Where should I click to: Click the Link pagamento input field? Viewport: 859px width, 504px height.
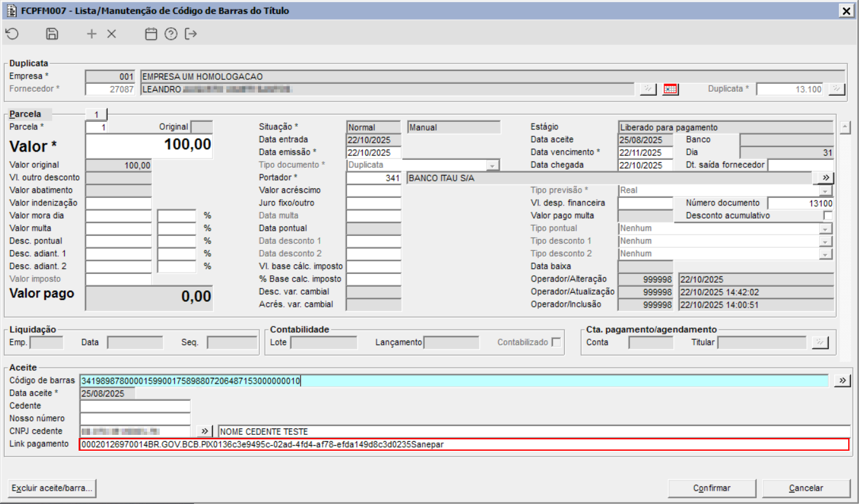click(x=464, y=444)
